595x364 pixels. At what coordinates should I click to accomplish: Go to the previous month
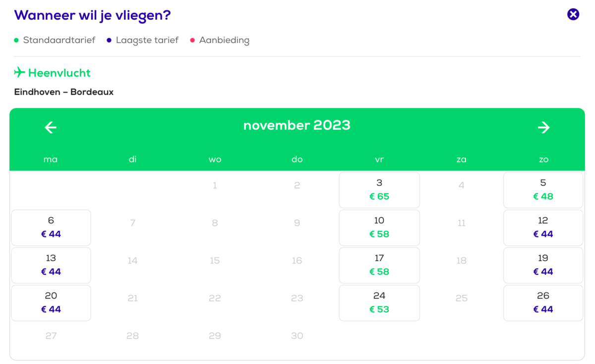click(x=51, y=127)
